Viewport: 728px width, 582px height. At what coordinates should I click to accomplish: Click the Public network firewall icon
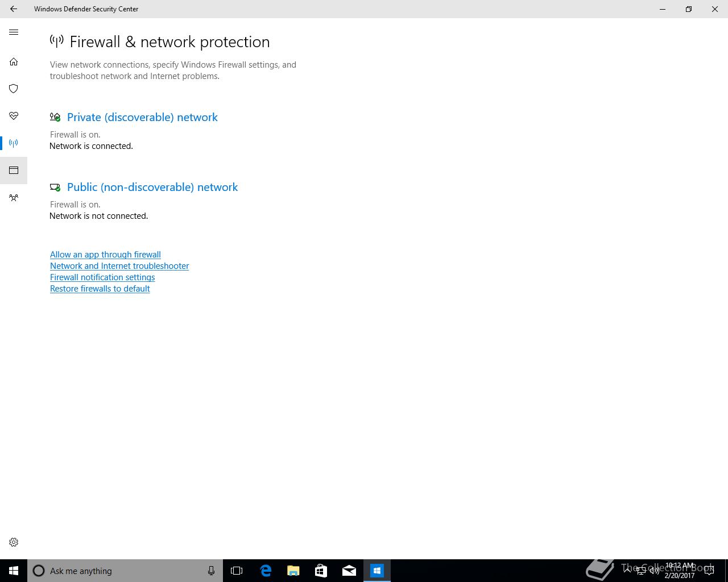[55, 187]
